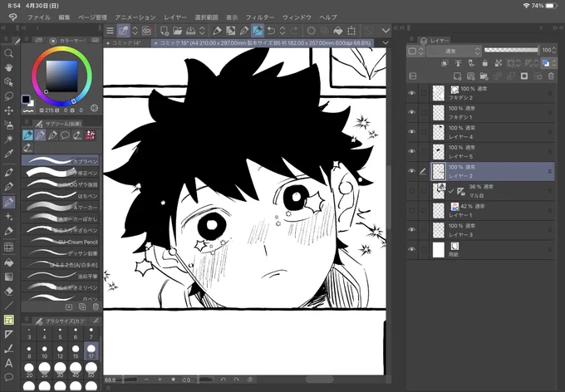Select the Auto select magic wand tool

[x=8, y=139]
